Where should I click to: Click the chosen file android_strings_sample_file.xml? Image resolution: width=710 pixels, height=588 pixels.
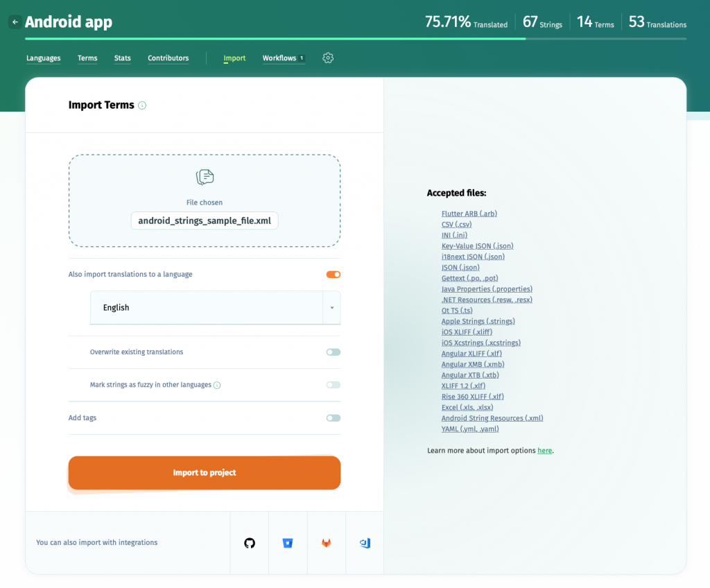[x=205, y=220]
